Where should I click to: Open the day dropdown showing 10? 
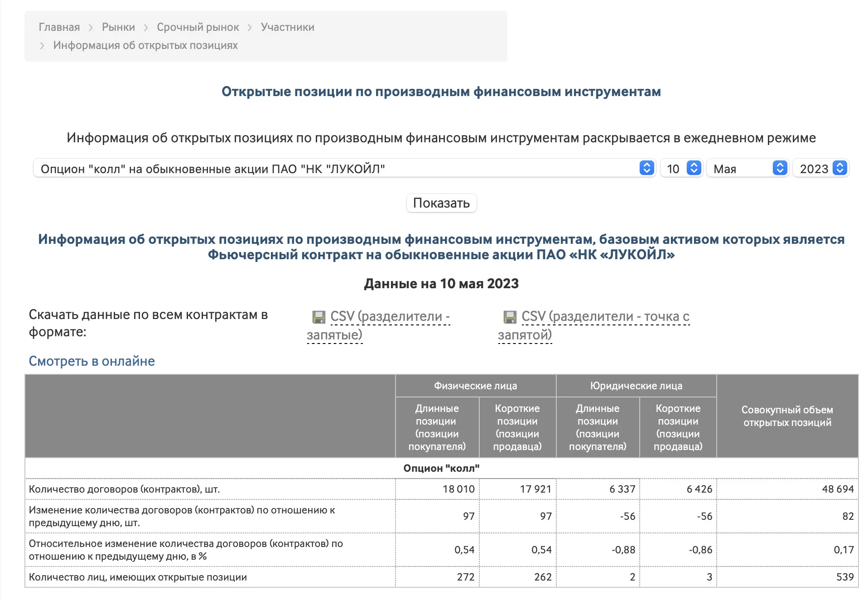click(681, 169)
